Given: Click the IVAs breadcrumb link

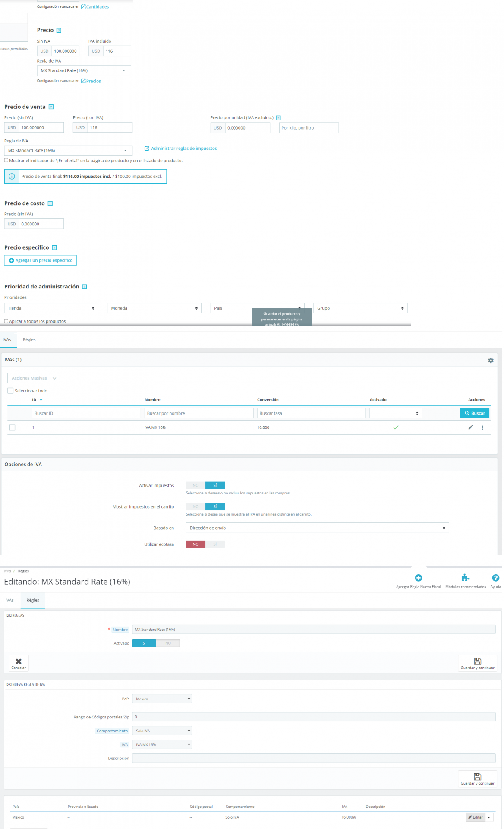Looking at the screenshot, I should [7, 571].
